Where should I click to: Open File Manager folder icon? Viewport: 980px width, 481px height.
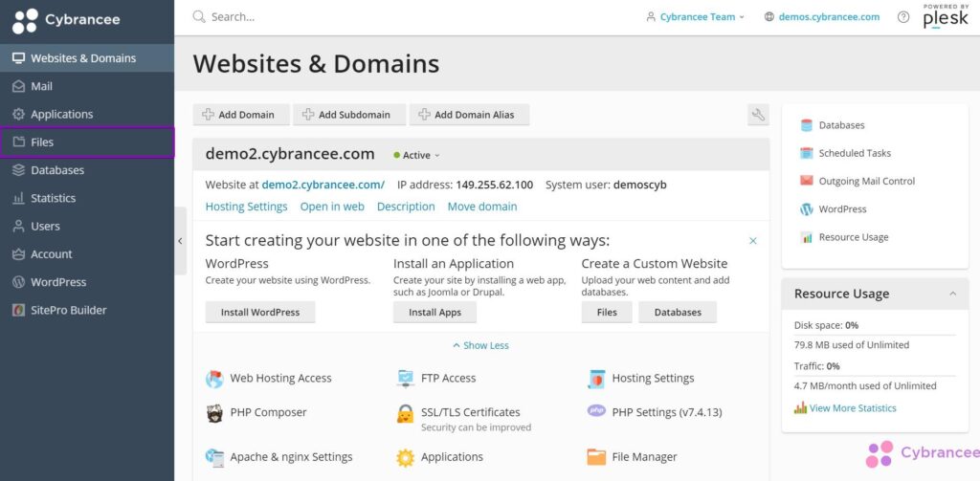click(x=597, y=457)
